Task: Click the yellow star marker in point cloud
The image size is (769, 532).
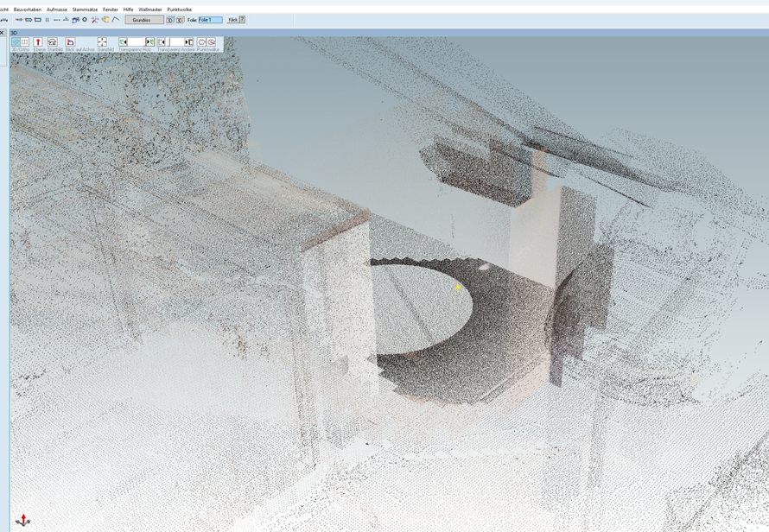Action: [x=458, y=288]
